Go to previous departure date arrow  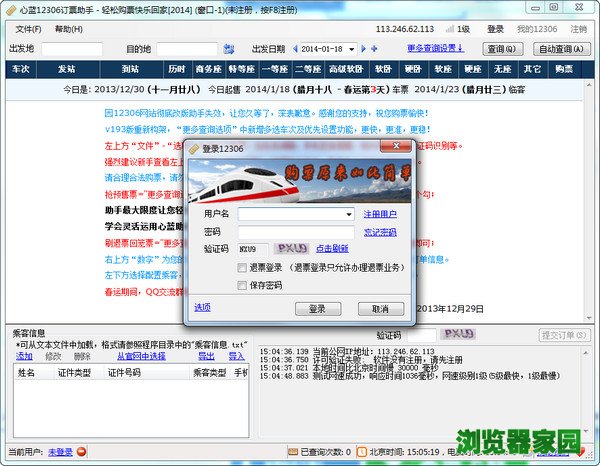pyautogui.click(x=295, y=49)
